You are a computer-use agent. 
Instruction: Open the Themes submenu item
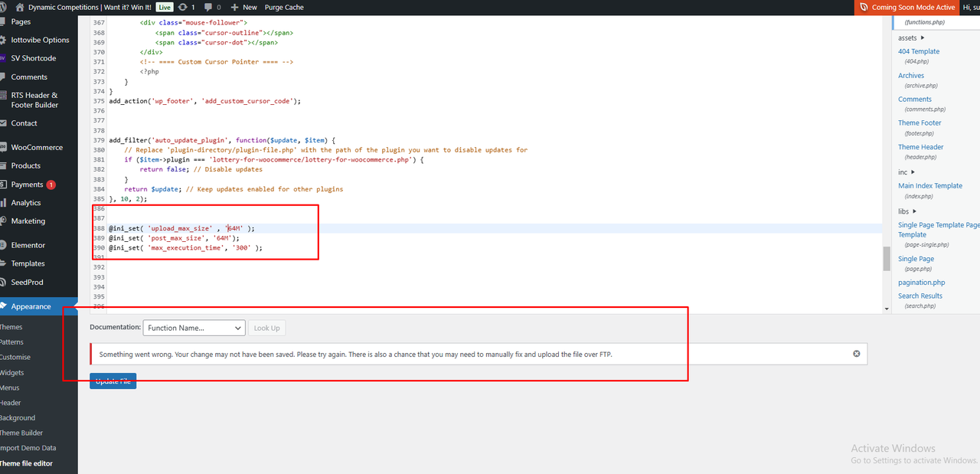coord(11,327)
